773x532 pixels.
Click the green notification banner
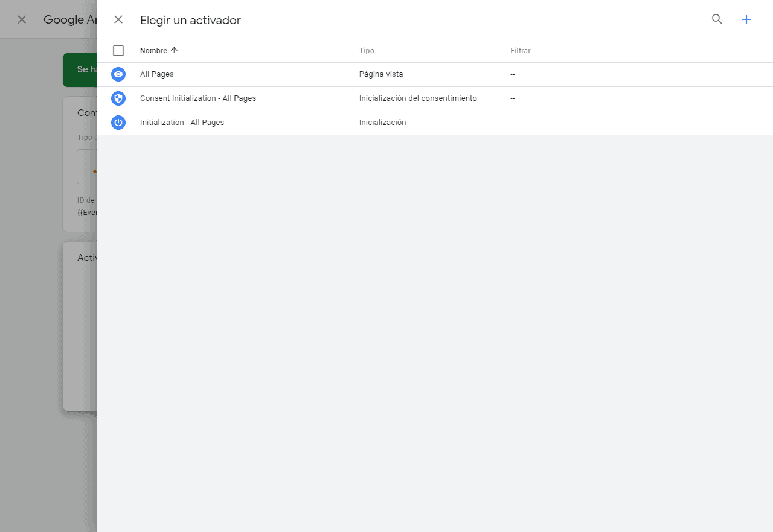80,69
